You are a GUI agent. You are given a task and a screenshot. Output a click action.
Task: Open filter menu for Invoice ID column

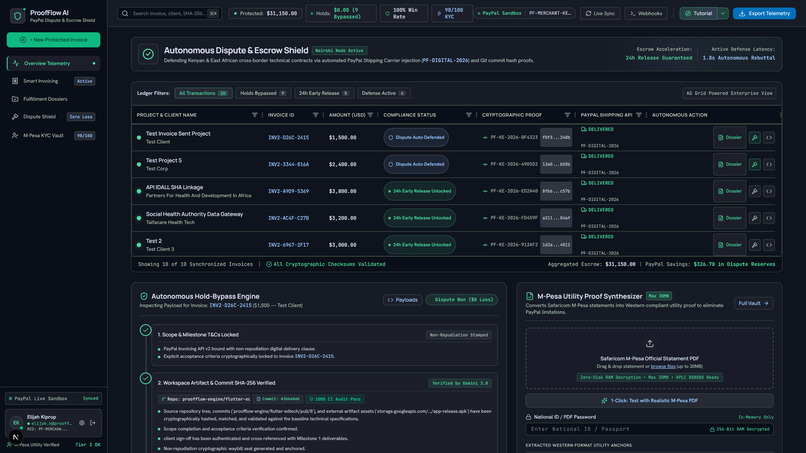316,115
